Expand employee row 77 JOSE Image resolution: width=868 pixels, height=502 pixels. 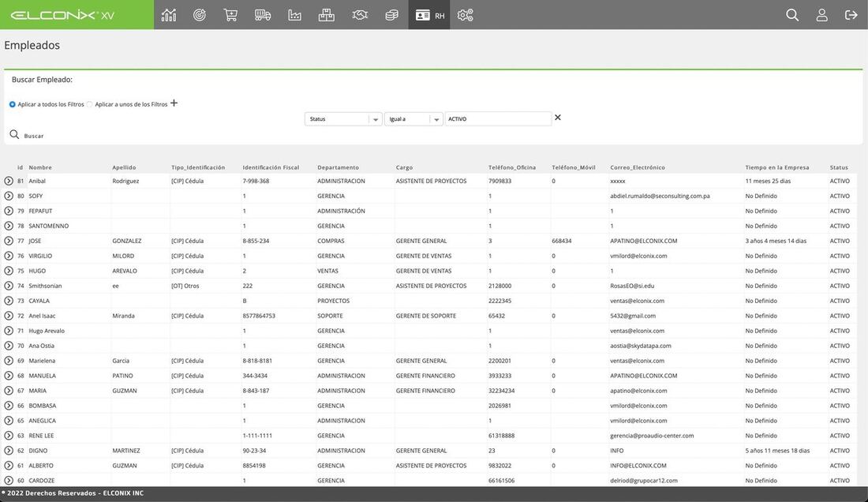(9, 241)
